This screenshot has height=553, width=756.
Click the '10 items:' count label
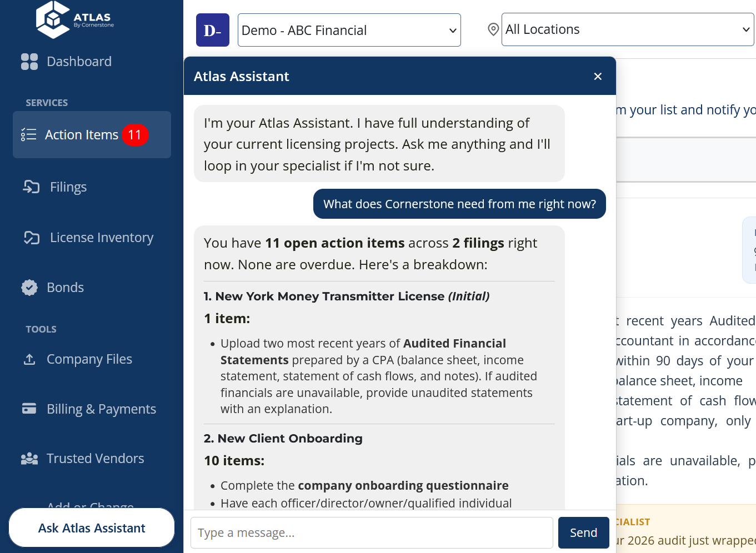234,461
